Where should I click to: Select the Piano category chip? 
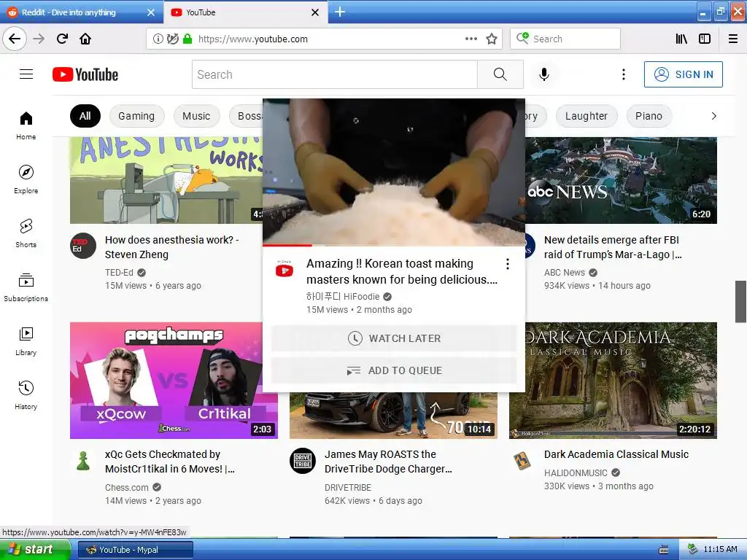pyautogui.click(x=649, y=116)
